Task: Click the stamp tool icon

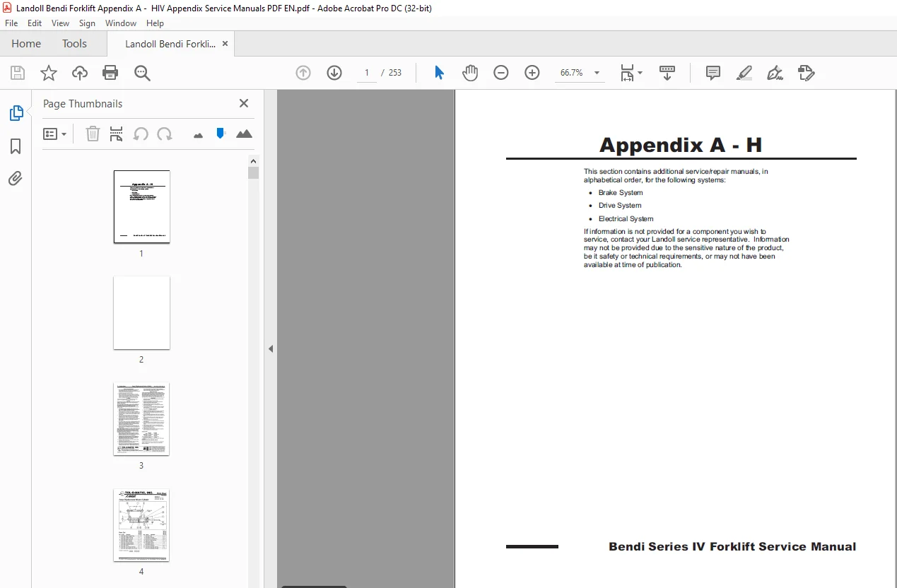Action: (806, 73)
